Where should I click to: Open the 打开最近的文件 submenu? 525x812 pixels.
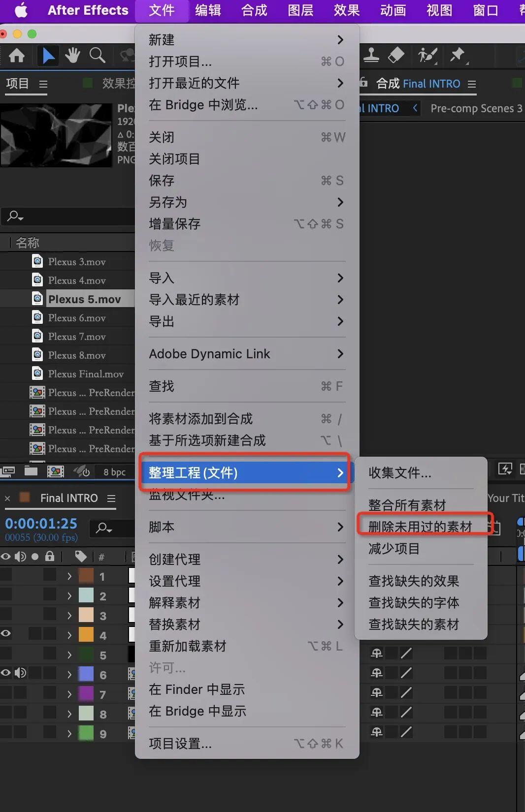[247, 83]
